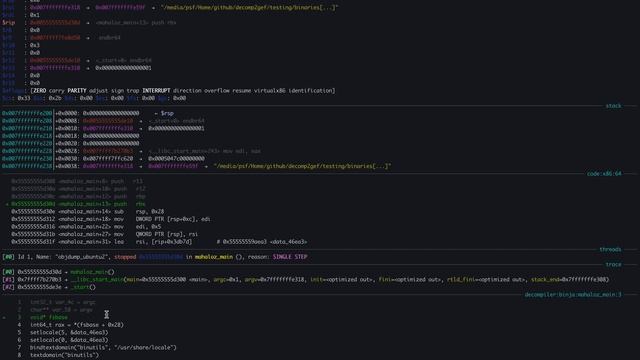Screen dimensions: 640x360
Task: Click the $rip register label
Action: [9, 22]
